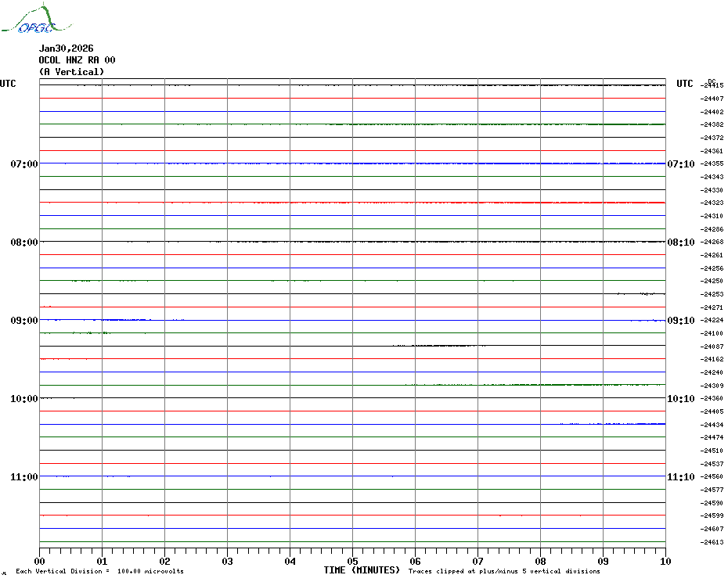Click the vertical division microvolts note

click(99, 572)
